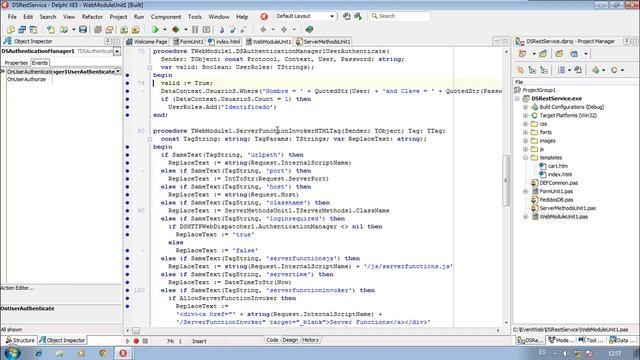Viewport: 640px width, 360px height.
Task: Click Expand All icon in Project Manager
Action: [x=532, y=70]
